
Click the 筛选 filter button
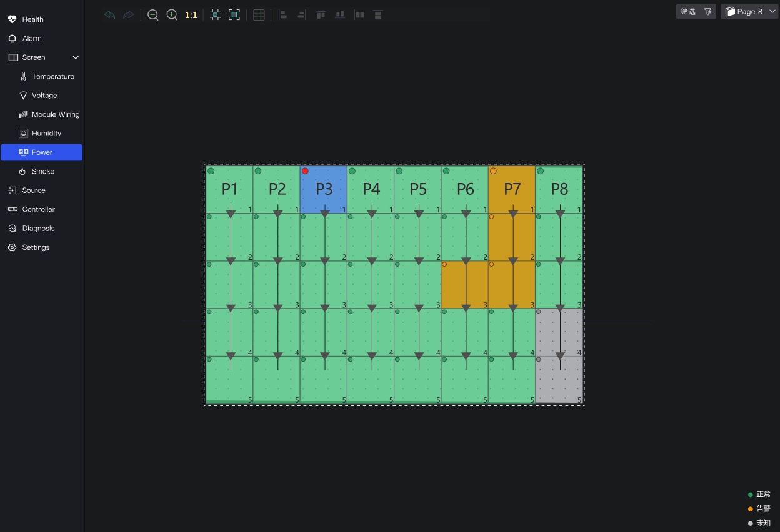tap(695, 11)
